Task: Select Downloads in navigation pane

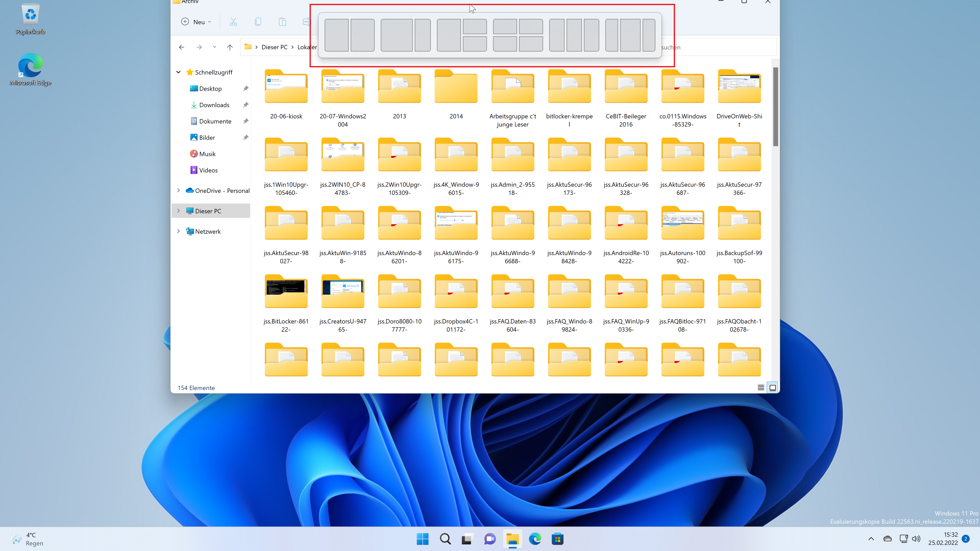Action: tap(214, 105)
